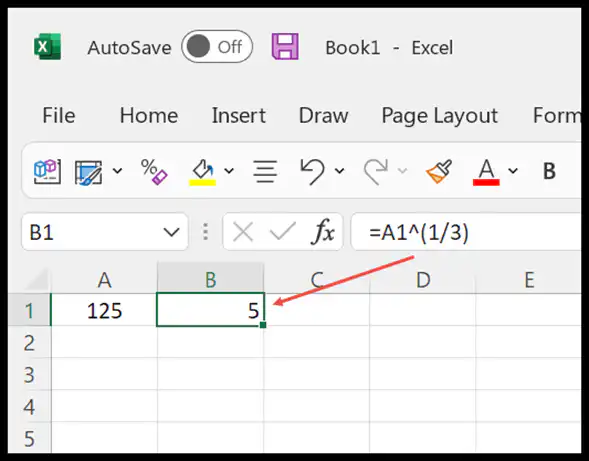The image size is (589, 461).
Task: Open the Page Layout ribbon tab
Action: pos(439,115)
